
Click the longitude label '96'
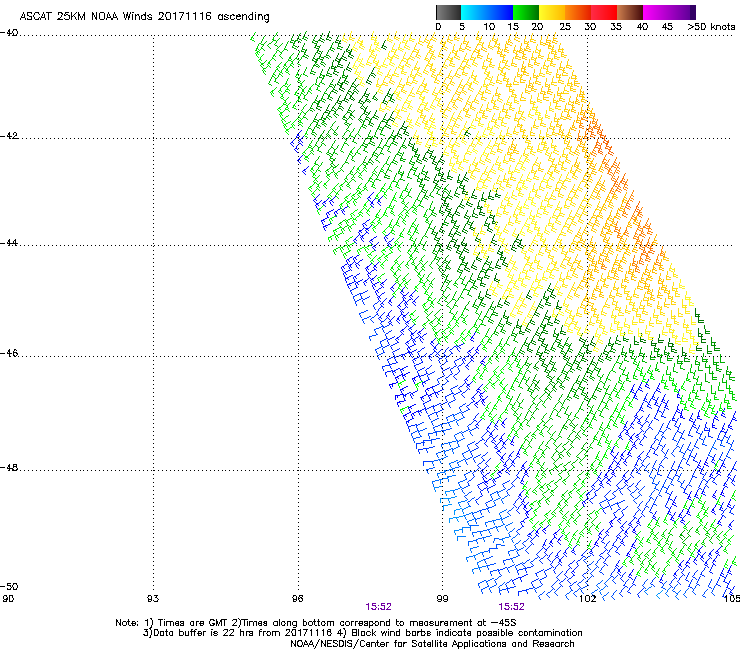[297, 599]
